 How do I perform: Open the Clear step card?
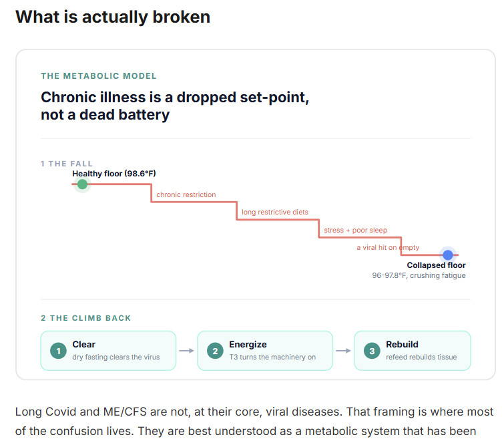[108, 351]
